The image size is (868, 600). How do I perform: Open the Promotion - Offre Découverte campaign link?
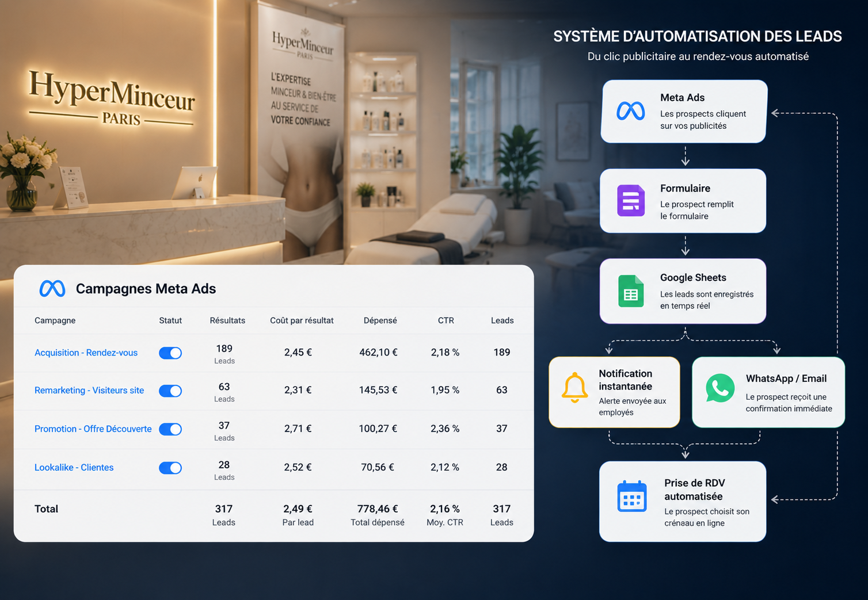[x=93, y=429]
